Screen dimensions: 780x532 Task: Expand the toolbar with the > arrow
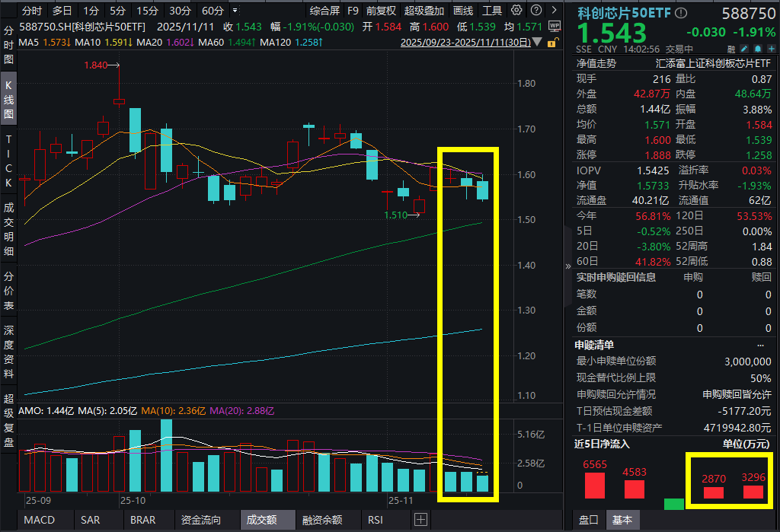pyautogui.click(x=554, y=10)
